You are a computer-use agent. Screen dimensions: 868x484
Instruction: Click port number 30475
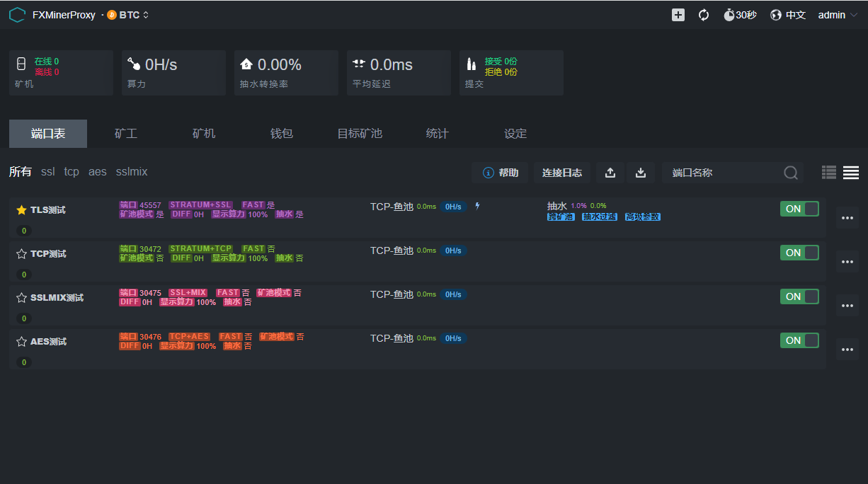click(x=150, y=293)
